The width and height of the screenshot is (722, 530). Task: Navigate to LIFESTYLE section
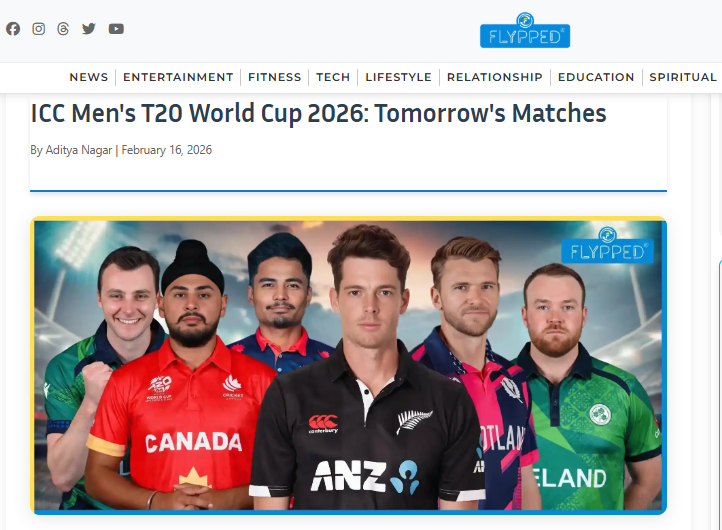[x=398, y=77]
